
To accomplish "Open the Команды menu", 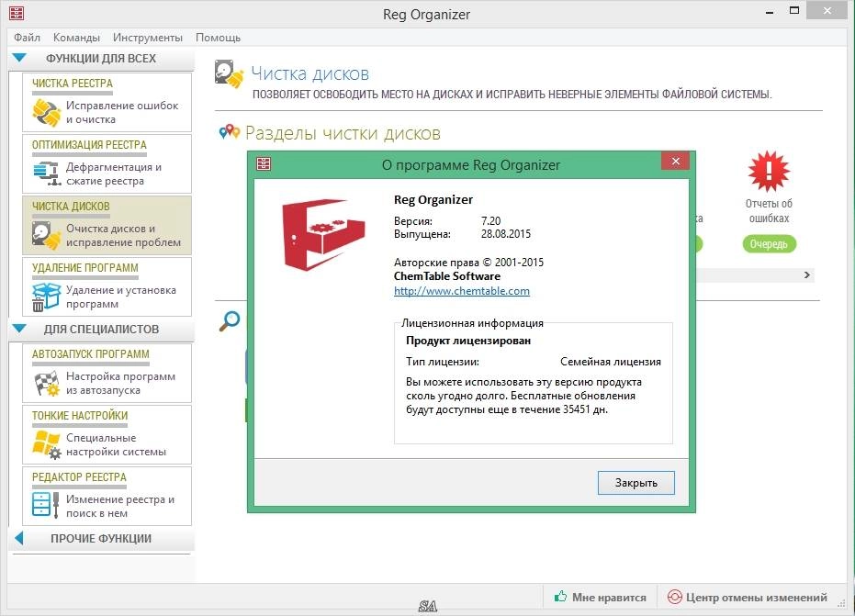I will 76,38.
